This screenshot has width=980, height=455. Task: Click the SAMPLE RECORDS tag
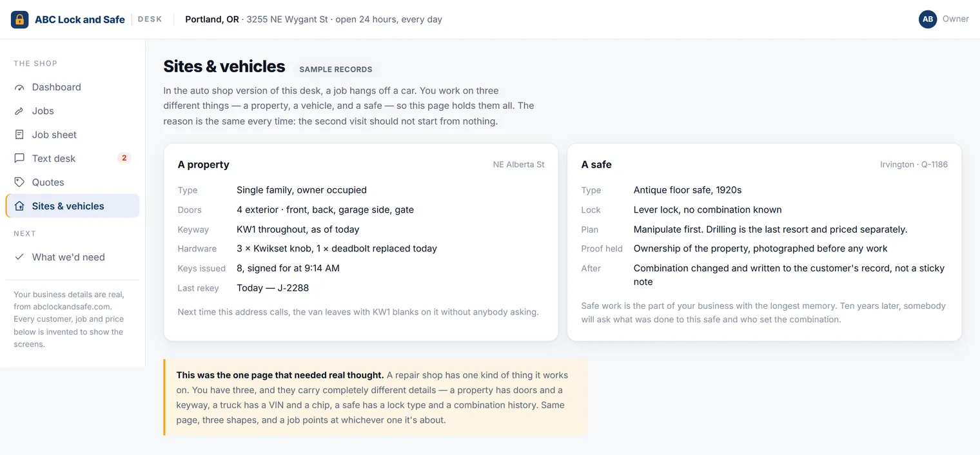tap(336, 69)
